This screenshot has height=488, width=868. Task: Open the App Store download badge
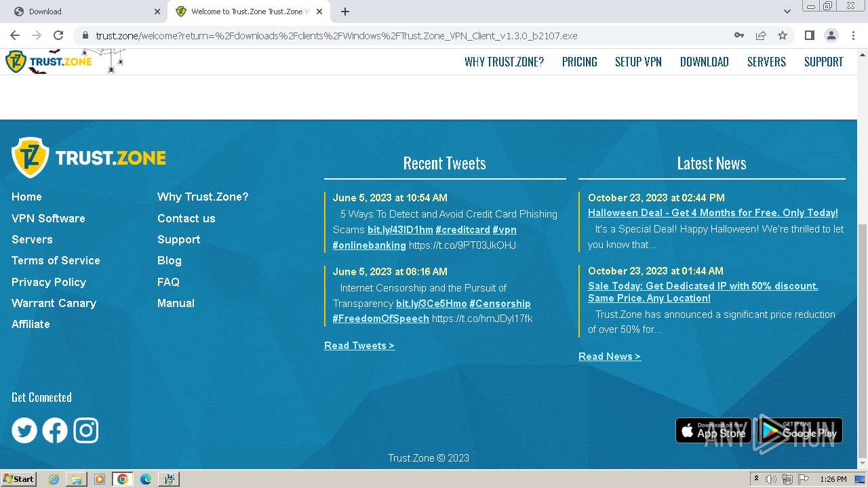pos(713,430)
